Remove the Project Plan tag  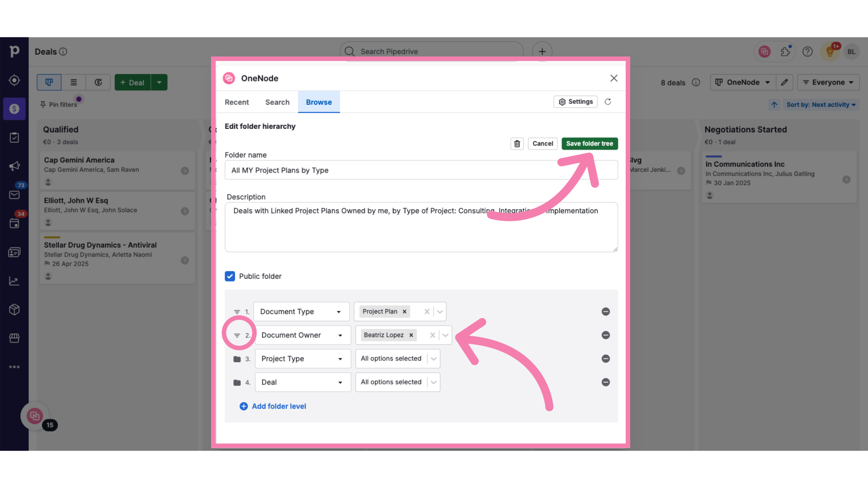pyautogui.click(x=405, y=312)
